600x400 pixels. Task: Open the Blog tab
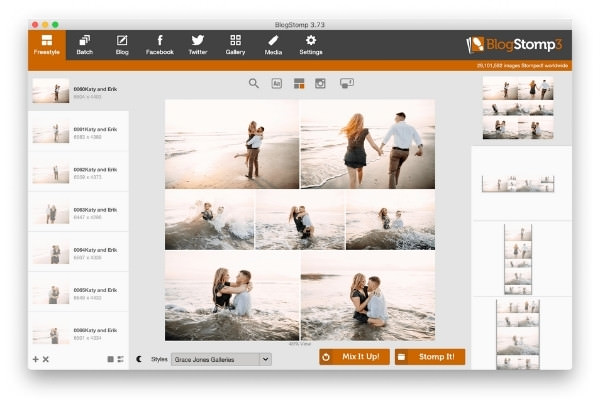point(122,45)
